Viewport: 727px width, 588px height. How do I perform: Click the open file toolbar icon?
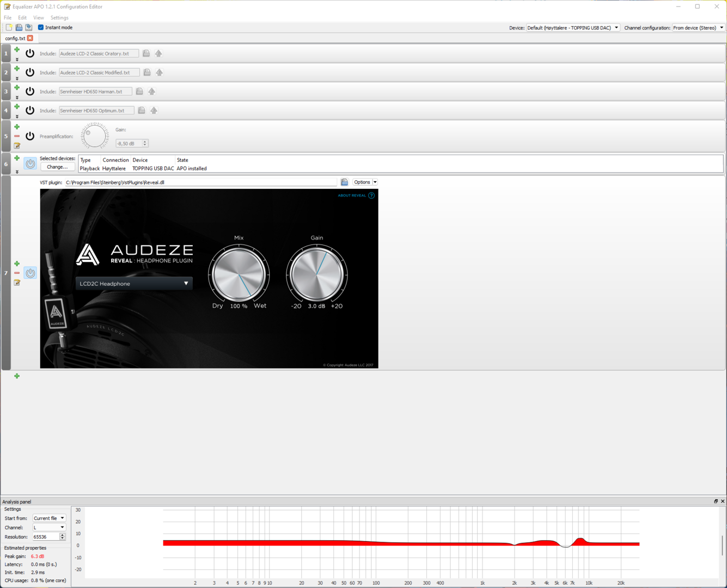(19, 27)
